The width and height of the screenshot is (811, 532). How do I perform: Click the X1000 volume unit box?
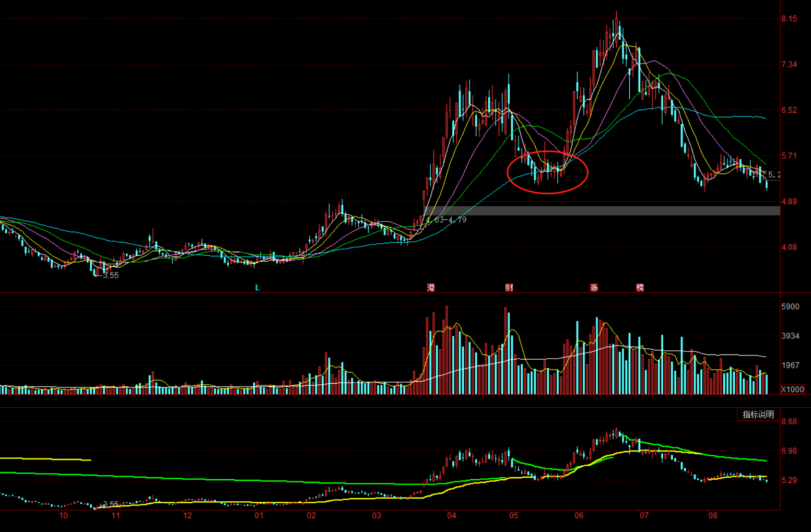pos(792,389)
